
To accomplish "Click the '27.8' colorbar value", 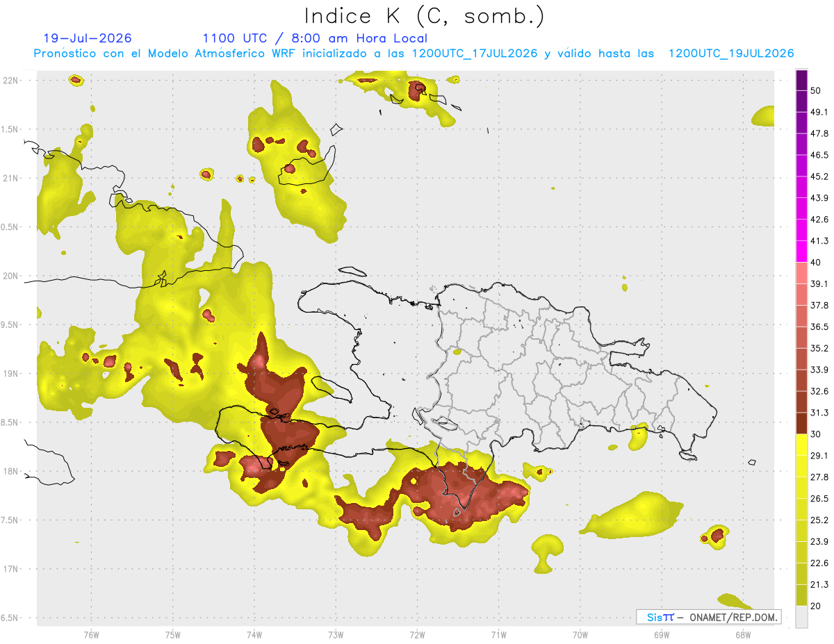I will click(x=819, y=477).
